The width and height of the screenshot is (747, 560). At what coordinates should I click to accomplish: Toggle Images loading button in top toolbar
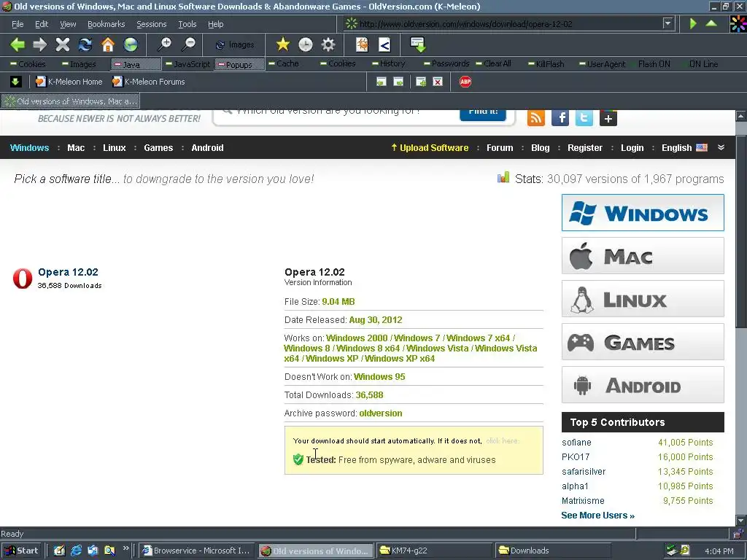[x=234, y=44]
